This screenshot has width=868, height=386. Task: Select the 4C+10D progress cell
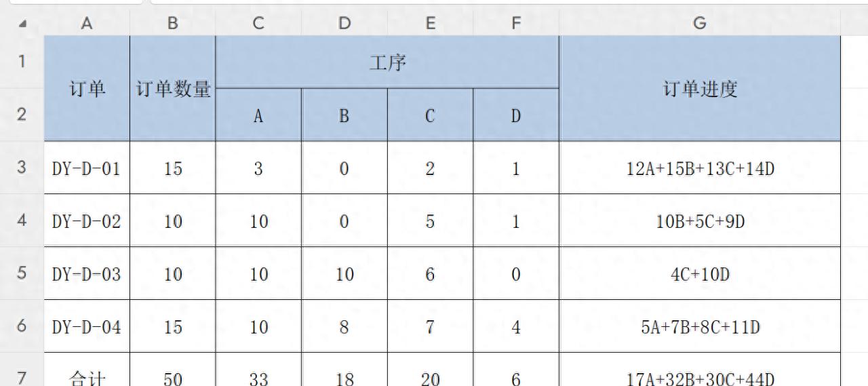pos(700,274)
